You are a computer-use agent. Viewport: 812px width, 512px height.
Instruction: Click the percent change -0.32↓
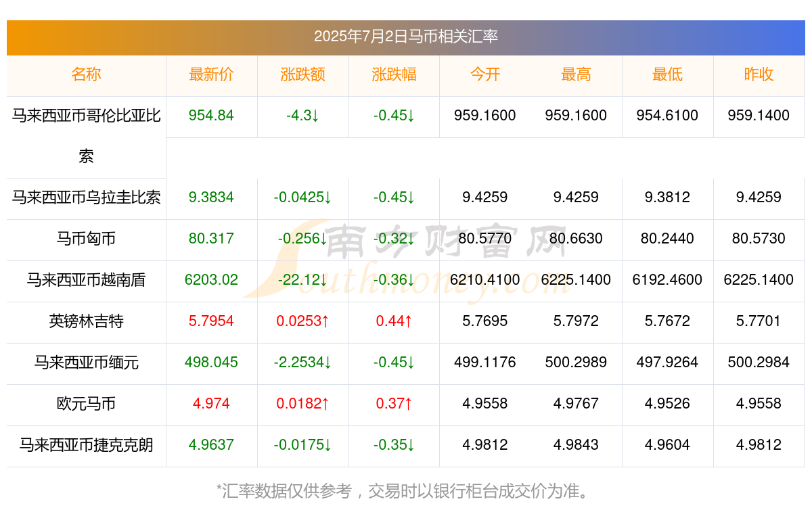coord(394,239)
